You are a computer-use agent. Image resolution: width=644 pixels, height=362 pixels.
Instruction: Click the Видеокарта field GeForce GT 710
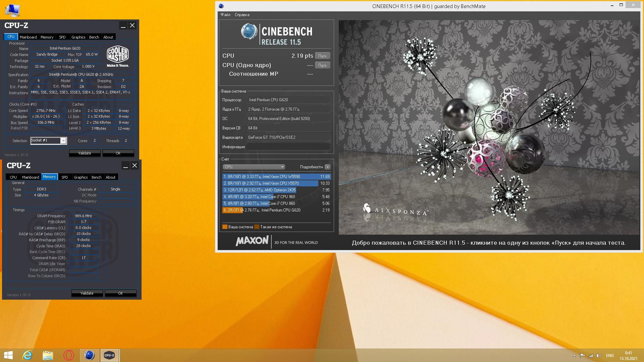click(288, 137)
